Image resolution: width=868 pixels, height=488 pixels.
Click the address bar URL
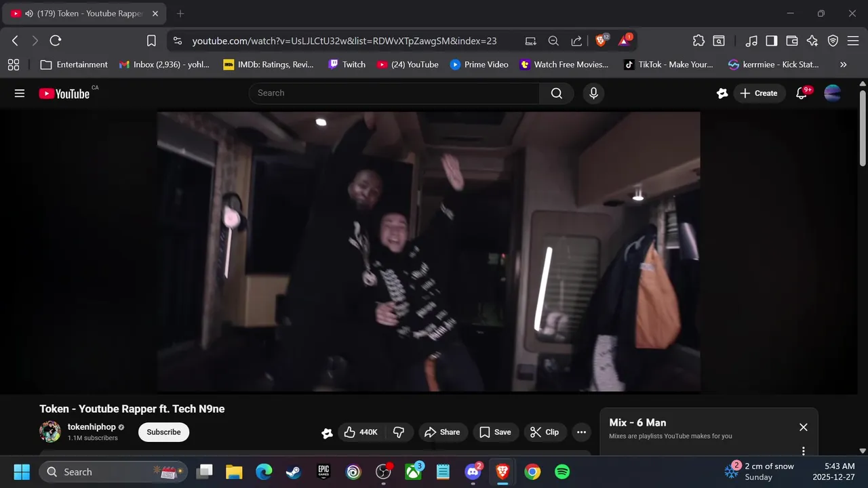tap(344, 41)
